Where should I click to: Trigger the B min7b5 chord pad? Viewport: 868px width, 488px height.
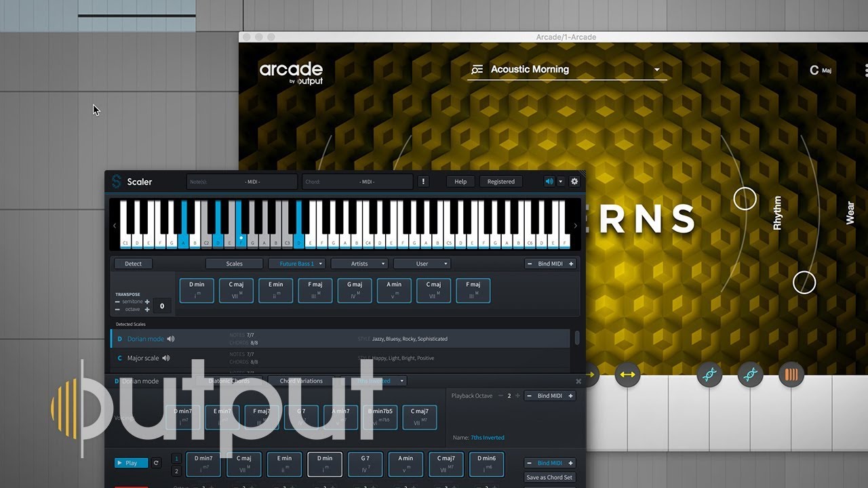[380, 418]
